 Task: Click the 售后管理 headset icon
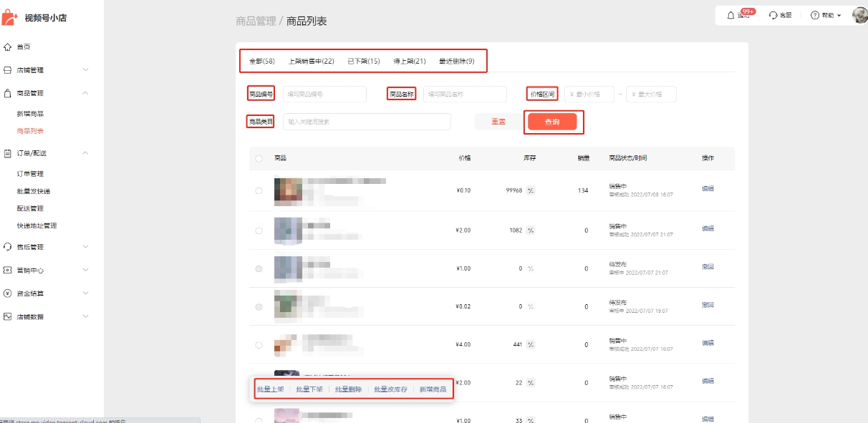point(7,247)
